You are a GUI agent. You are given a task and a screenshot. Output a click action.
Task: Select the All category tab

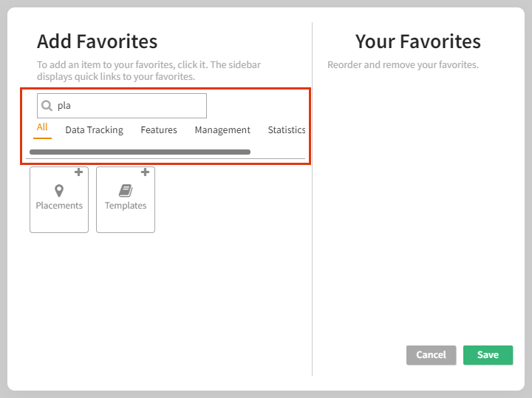point(42,127)
